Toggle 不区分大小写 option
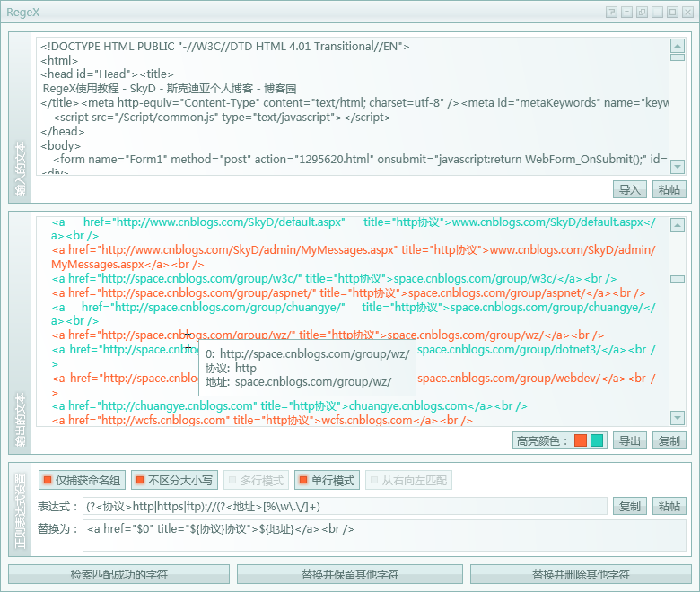 [175, 480]
